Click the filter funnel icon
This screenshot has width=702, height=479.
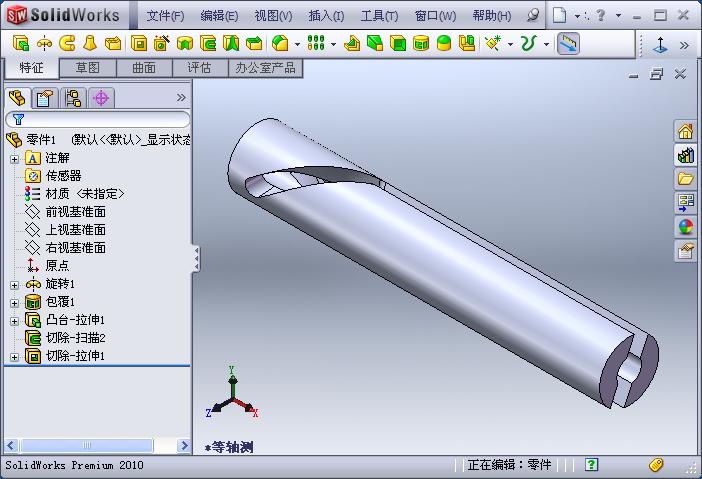pos(18,119)
